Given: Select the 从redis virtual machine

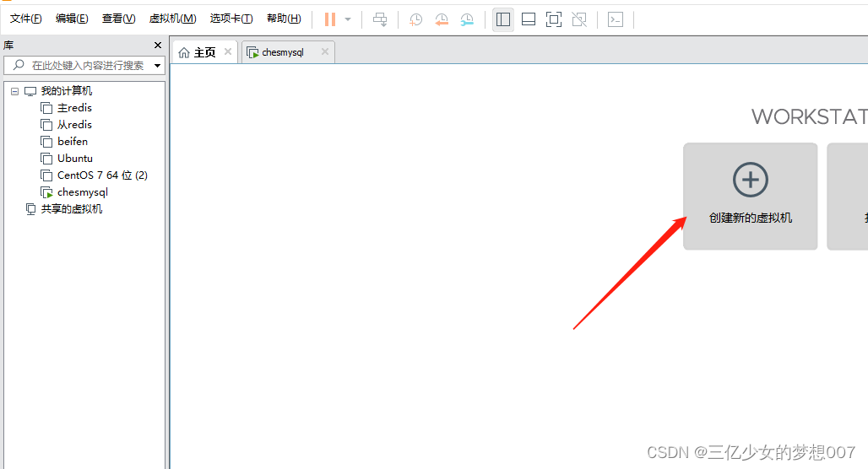Looking at the screenshot, I should tap(74, 125).
